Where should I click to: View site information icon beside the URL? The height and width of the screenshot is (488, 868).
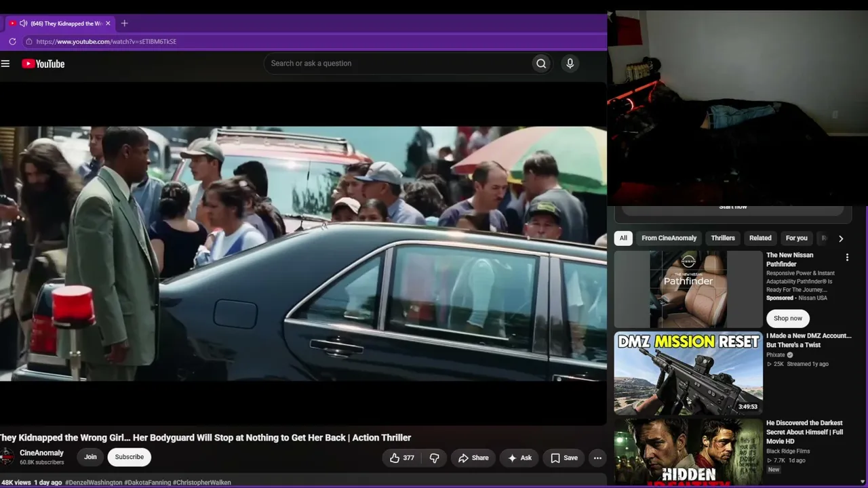point(28,41)
